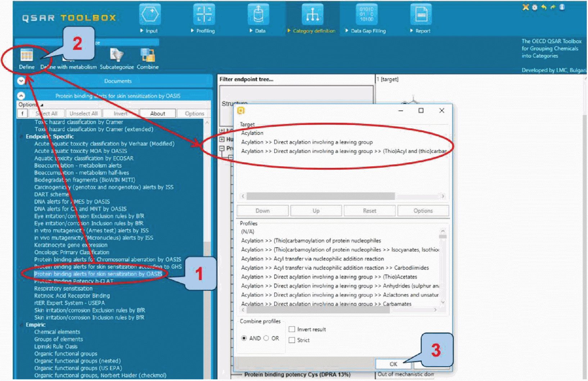Select the Category definition stage icon
Viewport: 588px width, 381px height.
pyautogui.click(x=312, y=15)
